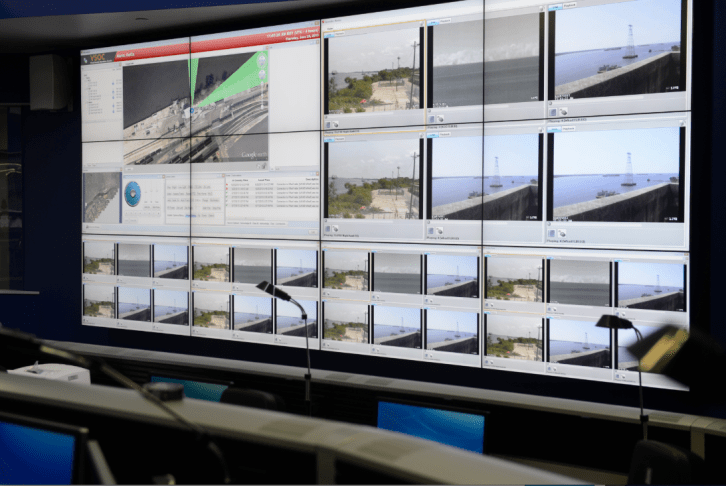Open Live tab on top-right tower feed

click(556, 5)
